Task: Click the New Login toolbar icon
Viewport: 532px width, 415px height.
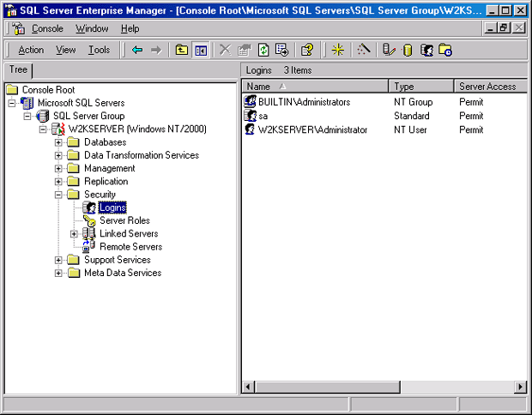Action: point(426,51)
